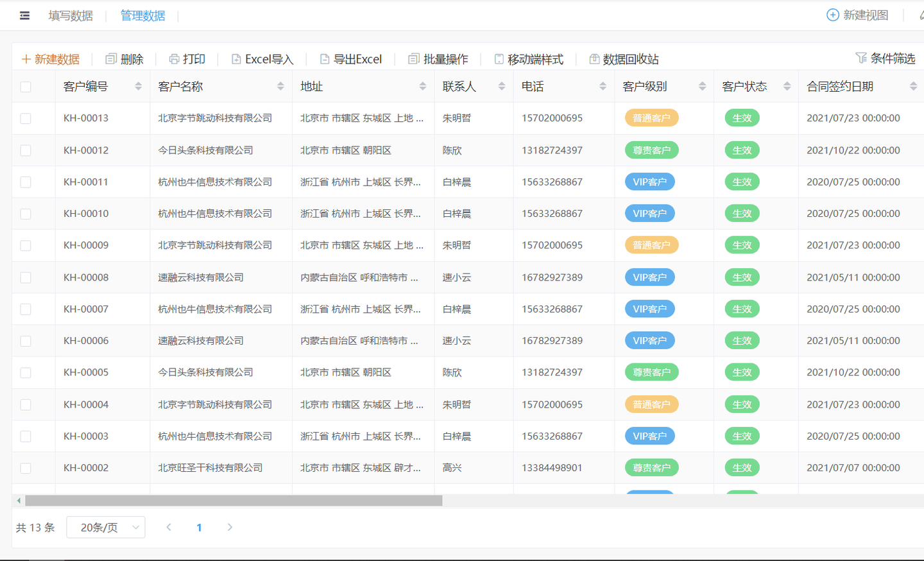Check the row KH-00012 checkbox
Image resolution: width=924 pixels, height=561 pixels.
tap(26, 150)
